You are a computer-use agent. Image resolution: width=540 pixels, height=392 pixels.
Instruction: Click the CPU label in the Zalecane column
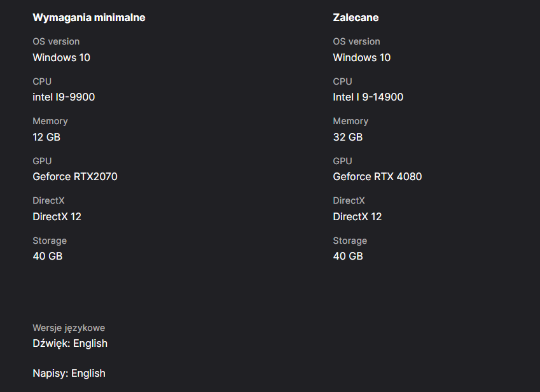[x=342, y=81]
